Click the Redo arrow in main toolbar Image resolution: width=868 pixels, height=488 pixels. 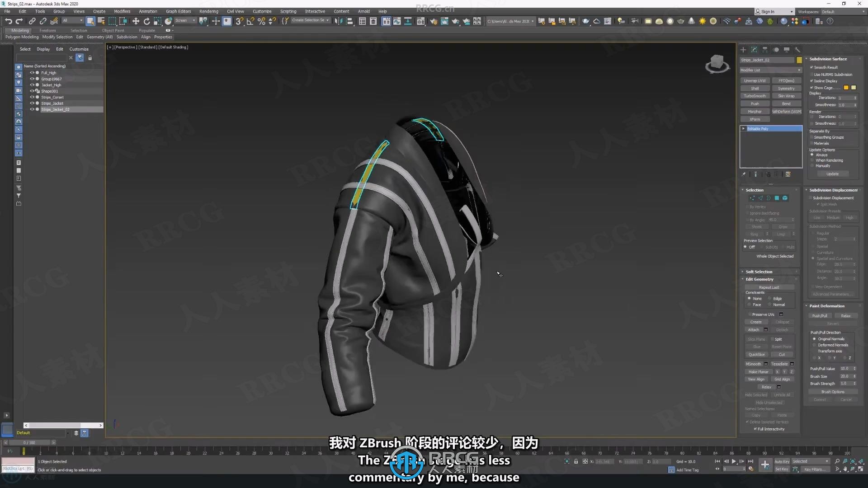point(19,21)
